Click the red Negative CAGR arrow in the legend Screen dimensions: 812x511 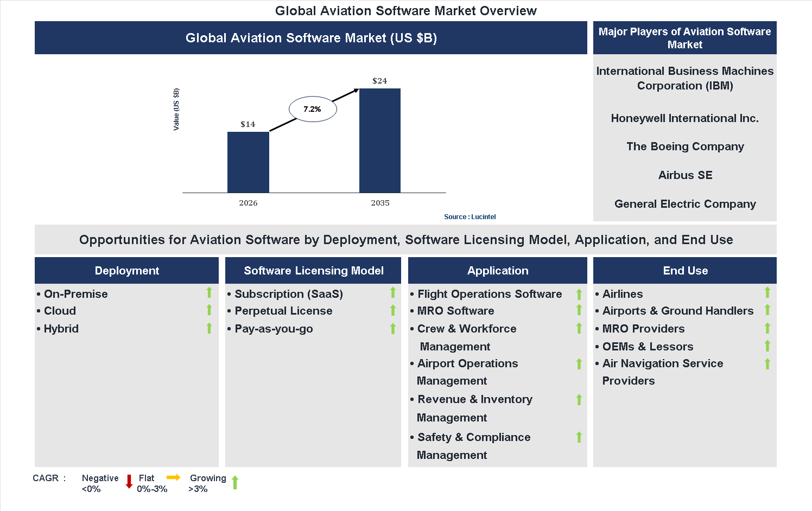[129, 482]
